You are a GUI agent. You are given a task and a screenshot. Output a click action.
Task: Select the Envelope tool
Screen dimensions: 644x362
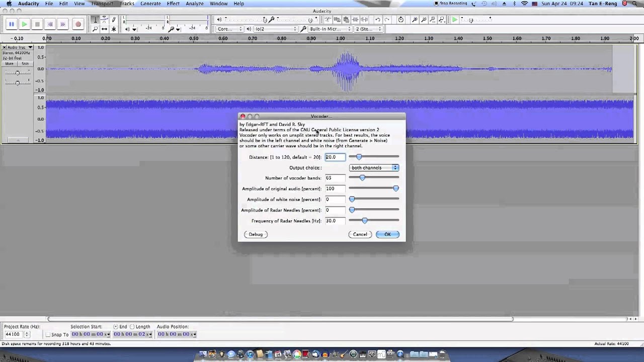pos(104,20)
